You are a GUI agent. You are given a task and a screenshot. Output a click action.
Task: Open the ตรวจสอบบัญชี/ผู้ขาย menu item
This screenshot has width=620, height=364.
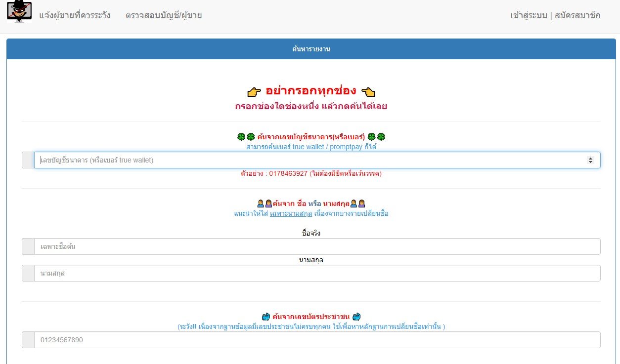164,15
